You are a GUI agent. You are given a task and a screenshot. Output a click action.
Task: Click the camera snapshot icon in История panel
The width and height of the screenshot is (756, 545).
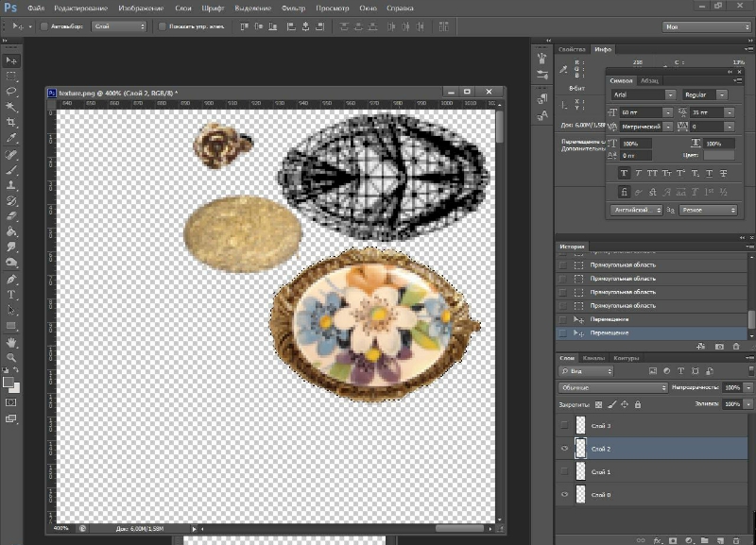(719, 347)
